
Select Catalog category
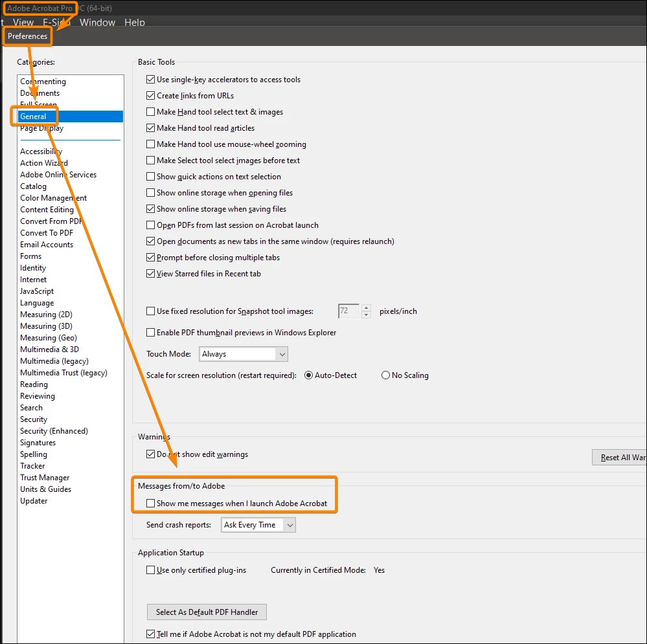click(x=33, y=186)
